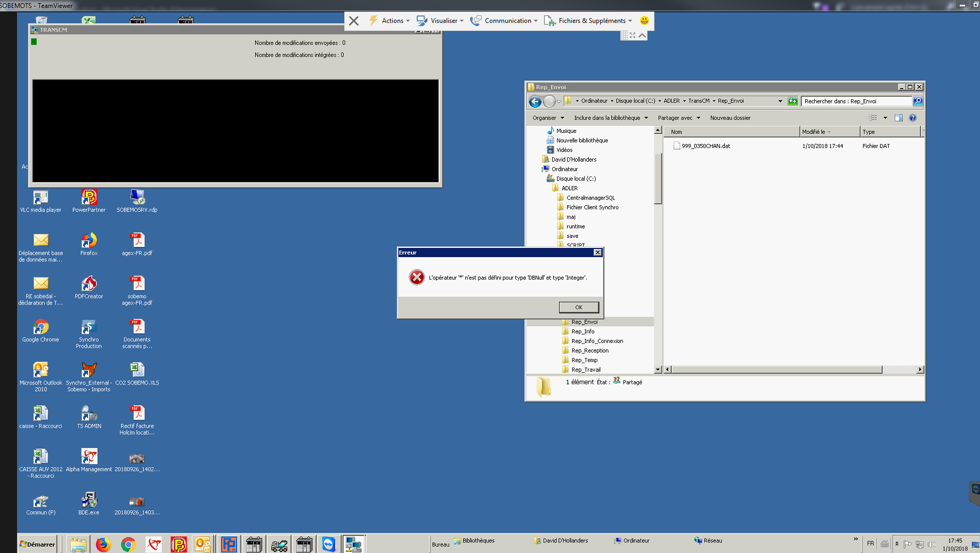
Task: Open Firefox desktop shortcut
Action: [x=89, y=244]
